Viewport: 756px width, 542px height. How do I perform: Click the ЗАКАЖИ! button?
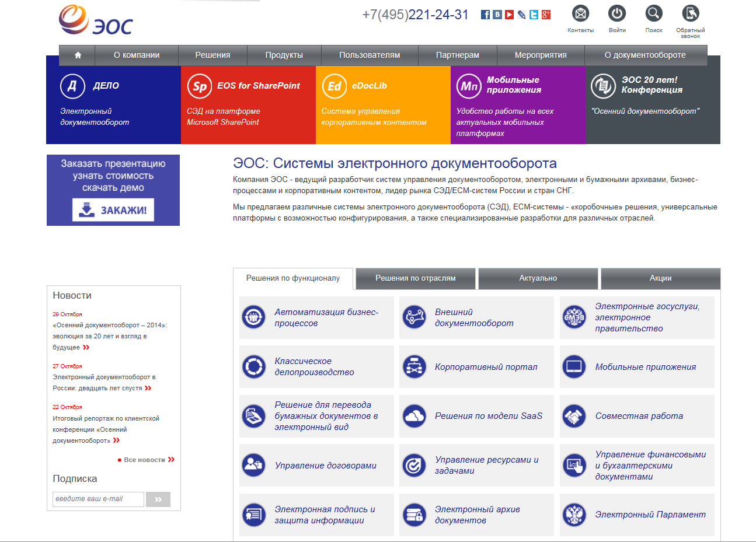113,210
